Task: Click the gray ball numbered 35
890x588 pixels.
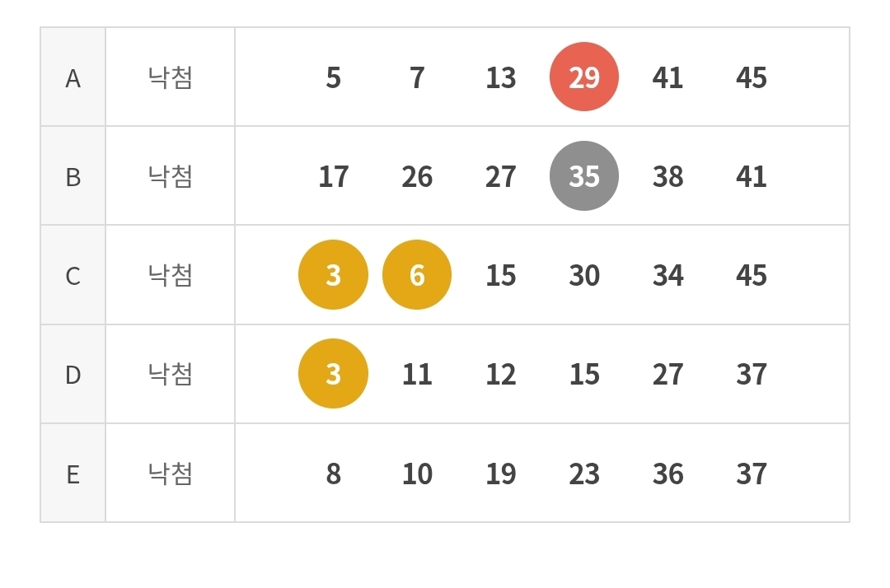Action: (x=583, y=175)
